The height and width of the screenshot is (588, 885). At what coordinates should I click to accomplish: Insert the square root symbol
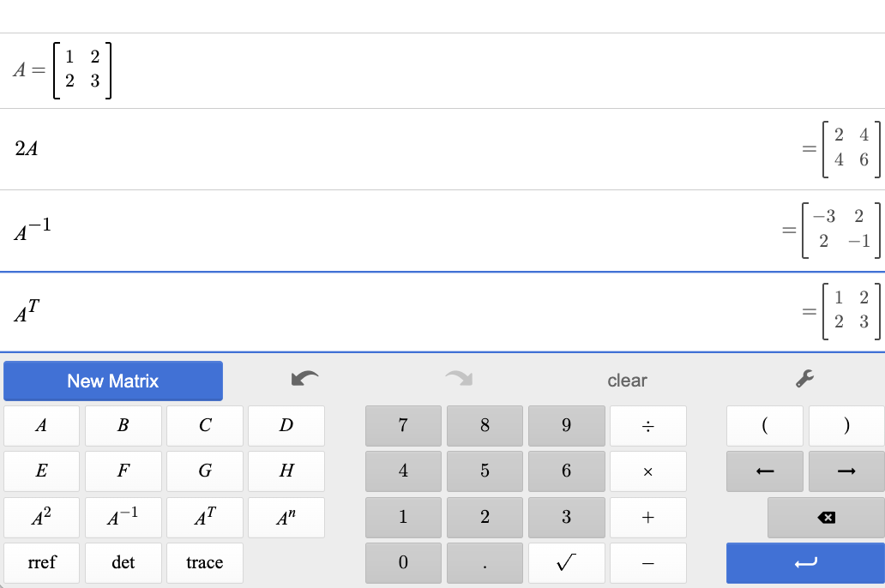pos(566,563)
